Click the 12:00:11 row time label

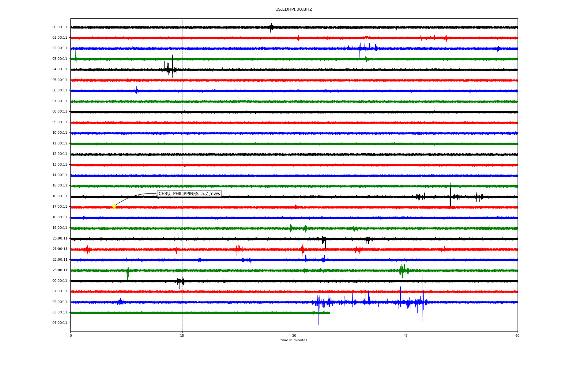tap(60, 154)
